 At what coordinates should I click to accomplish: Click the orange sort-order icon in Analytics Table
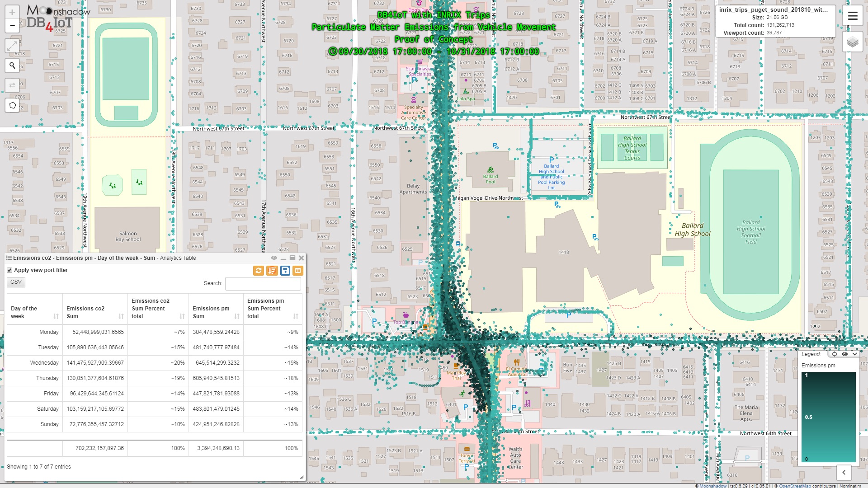click(x=272, y=271)
